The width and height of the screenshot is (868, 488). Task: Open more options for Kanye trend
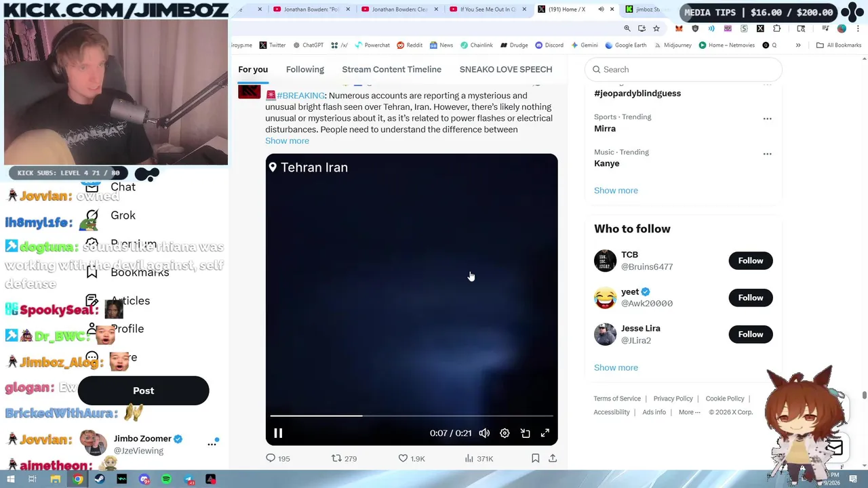pos(767,154)
